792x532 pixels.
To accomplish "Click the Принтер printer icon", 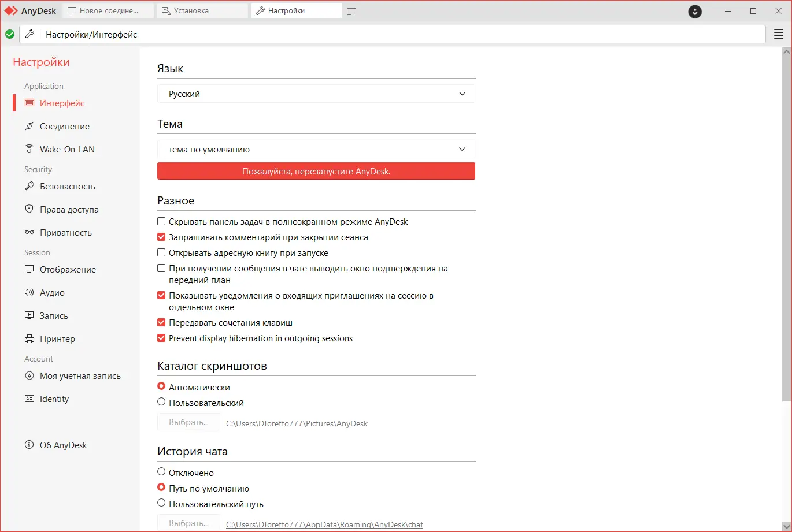I will [29, 339].
